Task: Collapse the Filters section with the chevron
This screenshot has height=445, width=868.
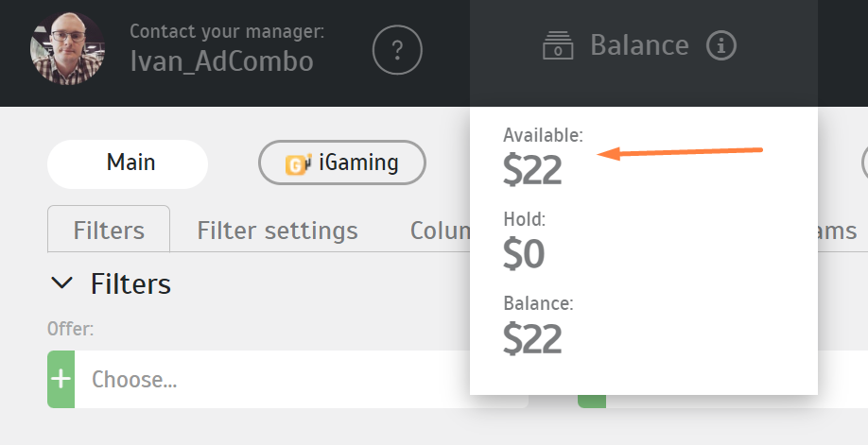Action: pyautogui.click(x=61, y=282)
